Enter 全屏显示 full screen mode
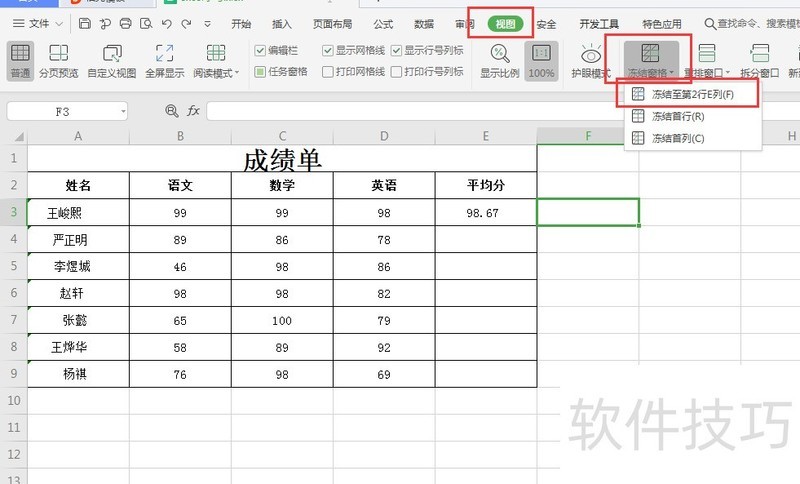 pyautogui.click(x=164, y=61)
